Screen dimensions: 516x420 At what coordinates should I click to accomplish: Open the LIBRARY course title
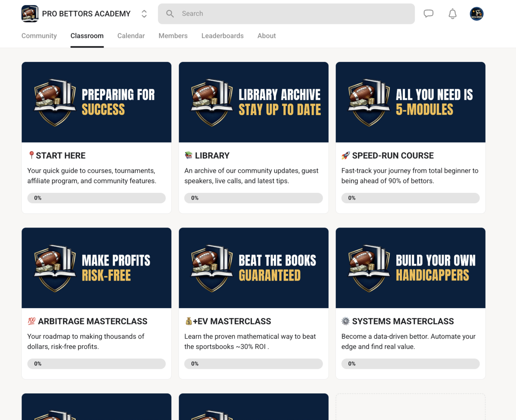(212, 156)
